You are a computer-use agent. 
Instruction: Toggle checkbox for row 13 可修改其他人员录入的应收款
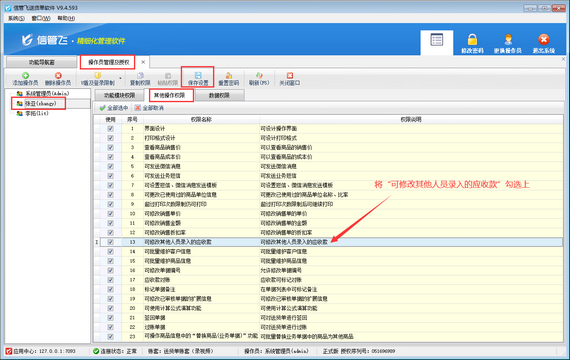111,242
